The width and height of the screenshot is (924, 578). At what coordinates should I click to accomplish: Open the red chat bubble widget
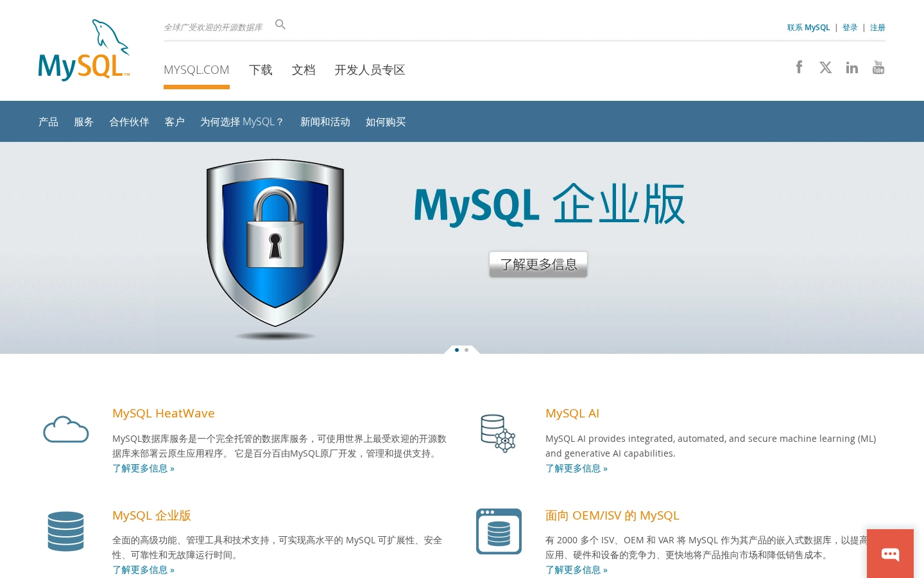coord(890,554)
